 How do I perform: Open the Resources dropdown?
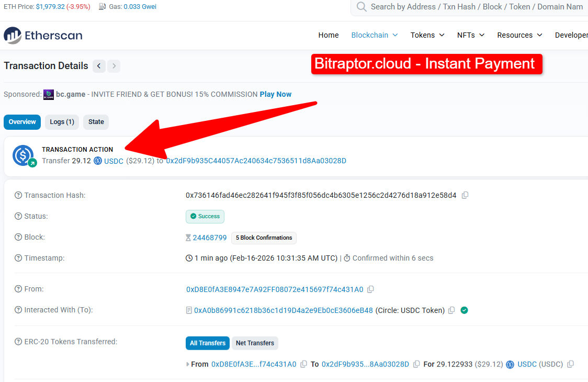(x=519, y=35)
